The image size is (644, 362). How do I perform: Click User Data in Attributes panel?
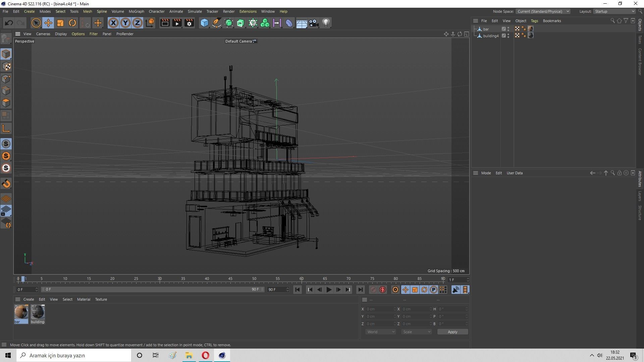(515, 173)
